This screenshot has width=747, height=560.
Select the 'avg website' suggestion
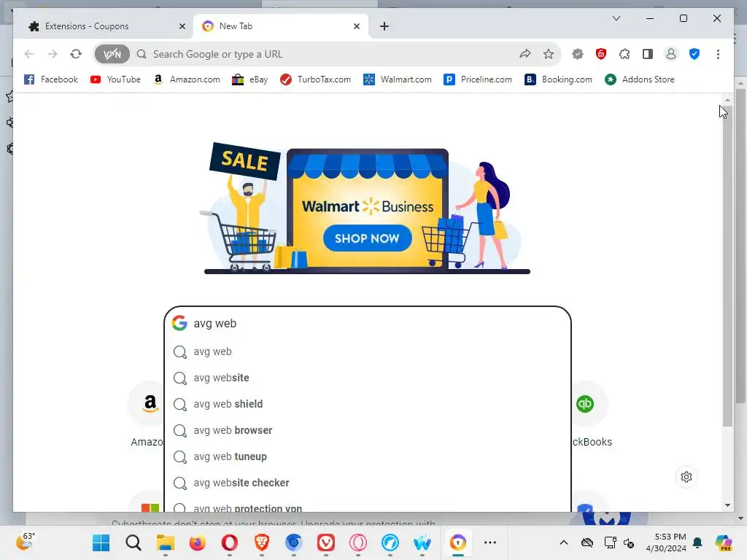[x=368, y=378]
